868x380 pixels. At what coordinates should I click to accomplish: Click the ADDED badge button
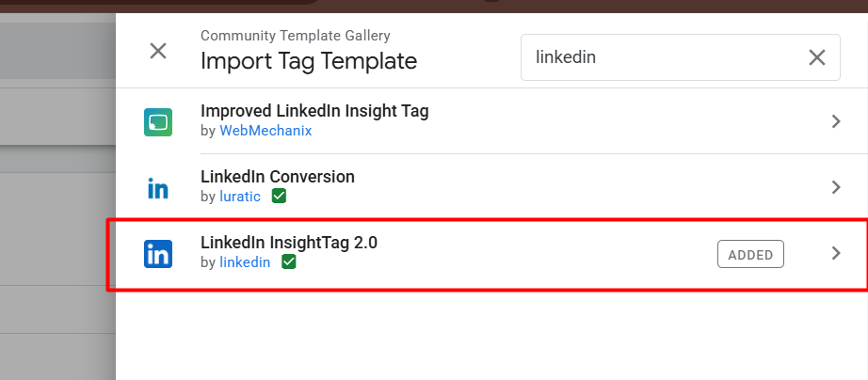click(750, 254)
